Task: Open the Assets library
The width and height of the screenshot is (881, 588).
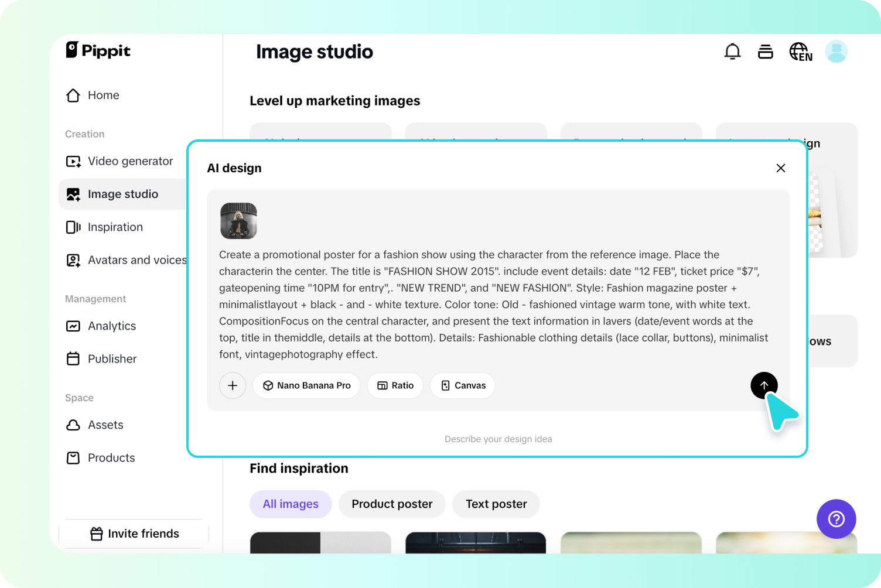Action: pos(105,425)
